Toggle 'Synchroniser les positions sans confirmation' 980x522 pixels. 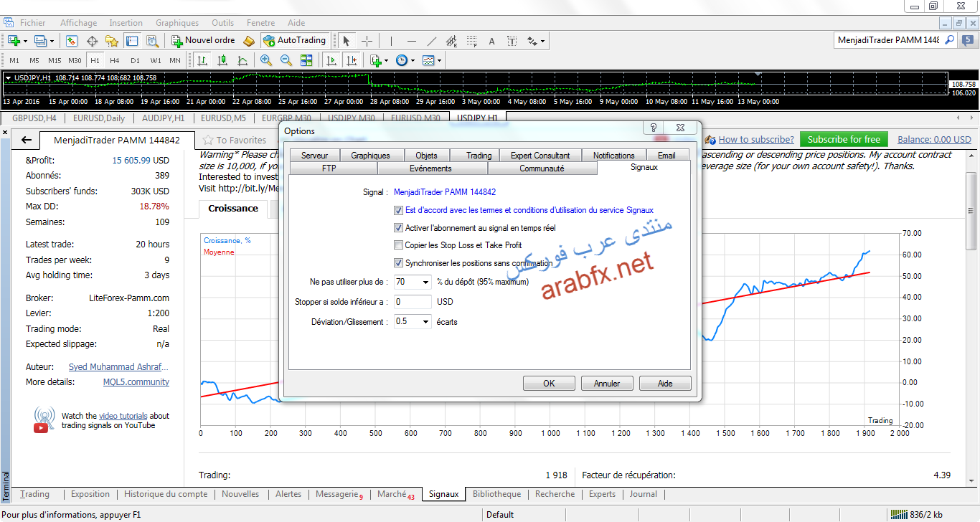tap(399, 263)
